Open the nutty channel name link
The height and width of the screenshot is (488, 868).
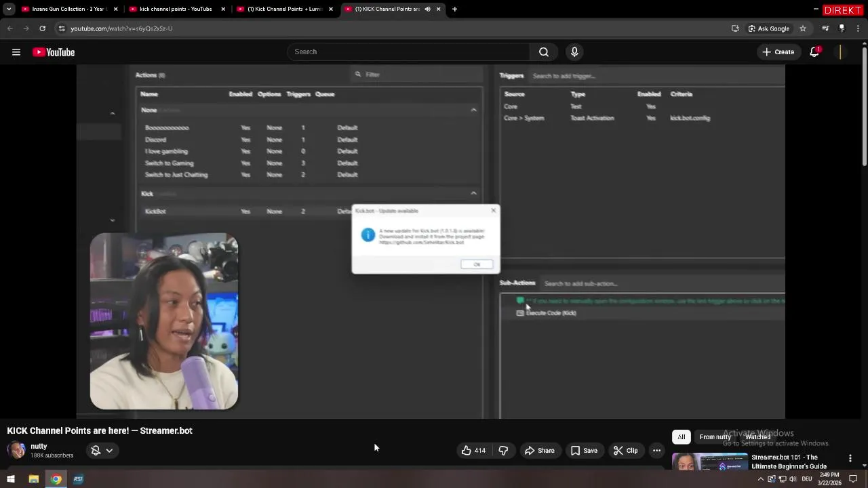[39, 447]
